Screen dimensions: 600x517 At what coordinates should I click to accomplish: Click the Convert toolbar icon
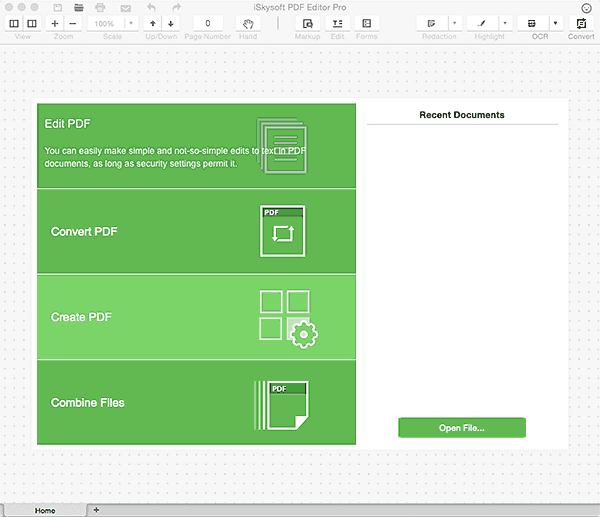tap(581, 24)
